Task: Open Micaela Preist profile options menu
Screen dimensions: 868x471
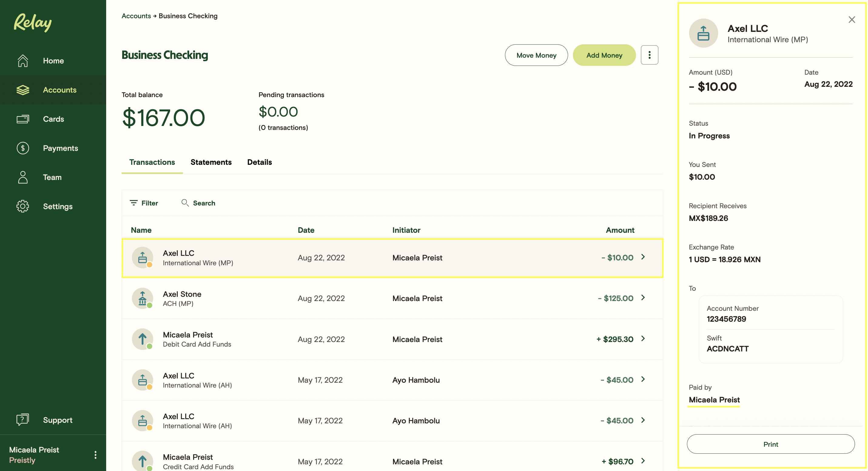Action: click(x=95, y=455)
